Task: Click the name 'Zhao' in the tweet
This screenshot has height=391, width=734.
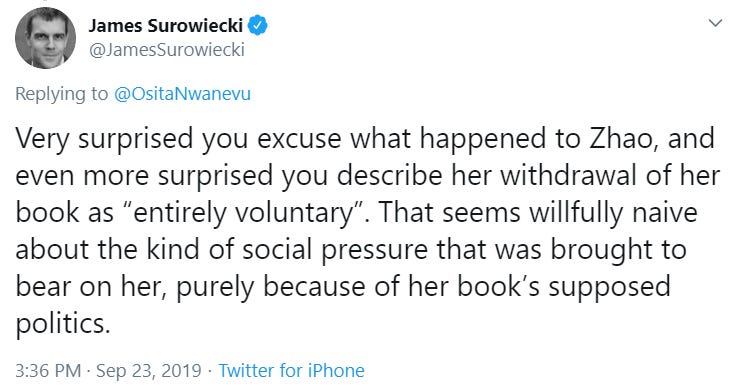Action: [x=624, y=138]
